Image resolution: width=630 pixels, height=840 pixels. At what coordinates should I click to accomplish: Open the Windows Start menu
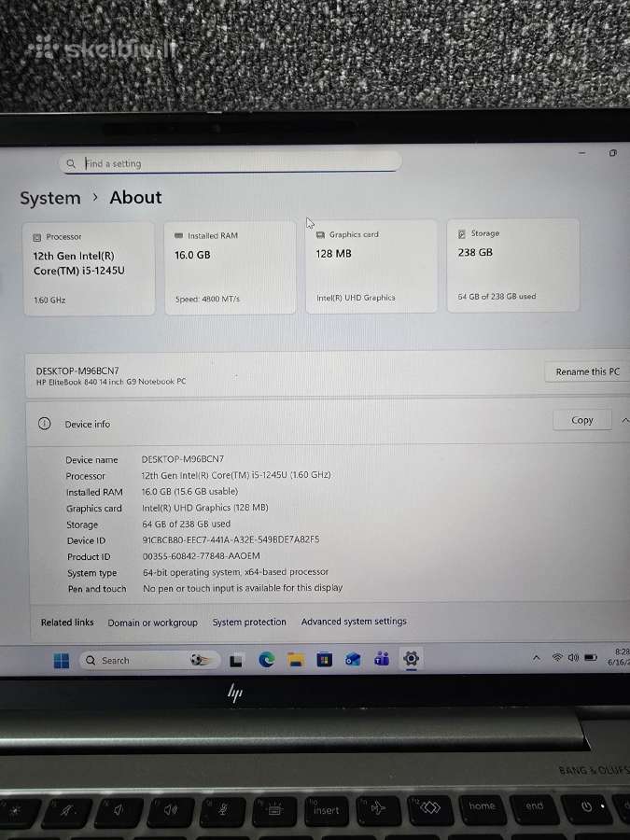pos(61,661)
